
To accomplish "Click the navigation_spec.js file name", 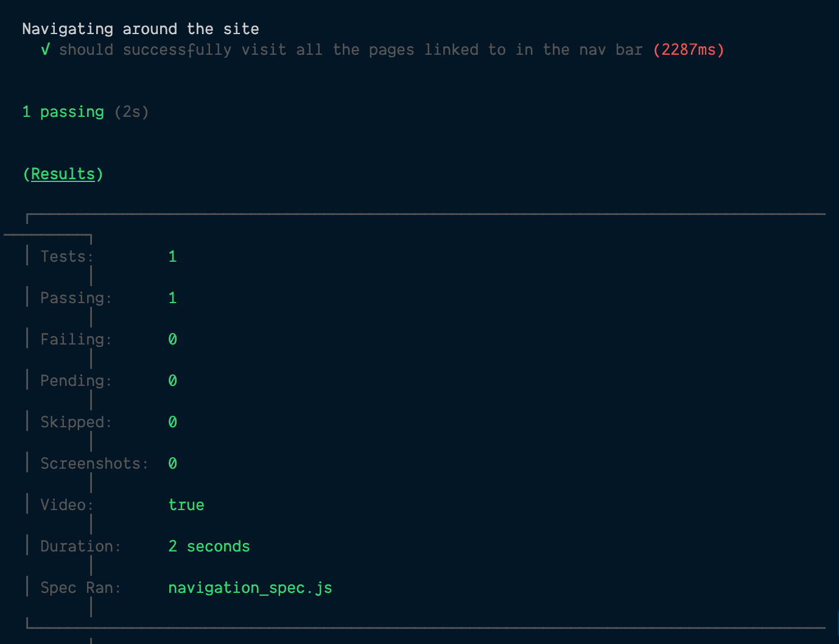I will (x=250, y=588).
